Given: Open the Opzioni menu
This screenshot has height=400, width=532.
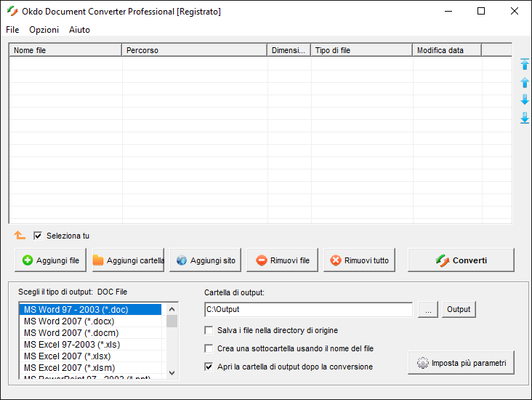Looking at the screenshot, I should tap(44, 30).
